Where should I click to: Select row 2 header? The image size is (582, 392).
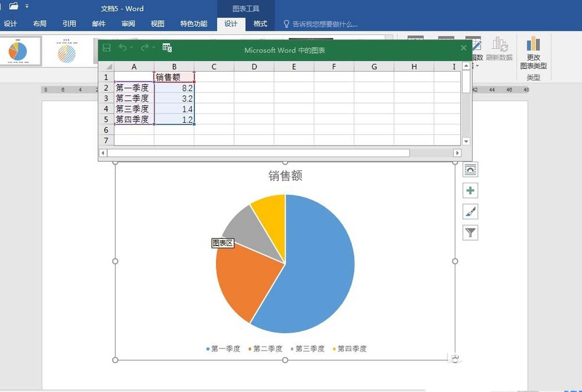(x=106, y=88)
